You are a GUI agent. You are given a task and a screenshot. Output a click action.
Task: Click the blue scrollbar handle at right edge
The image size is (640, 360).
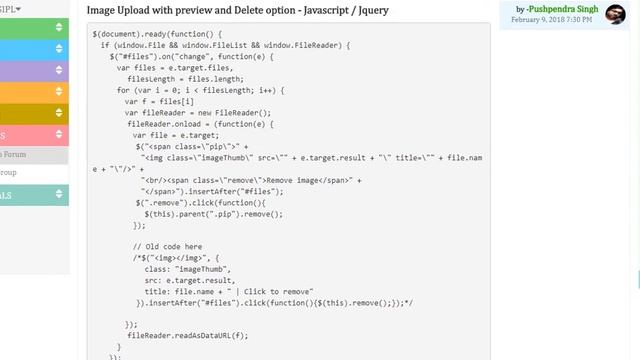(639, 280)
